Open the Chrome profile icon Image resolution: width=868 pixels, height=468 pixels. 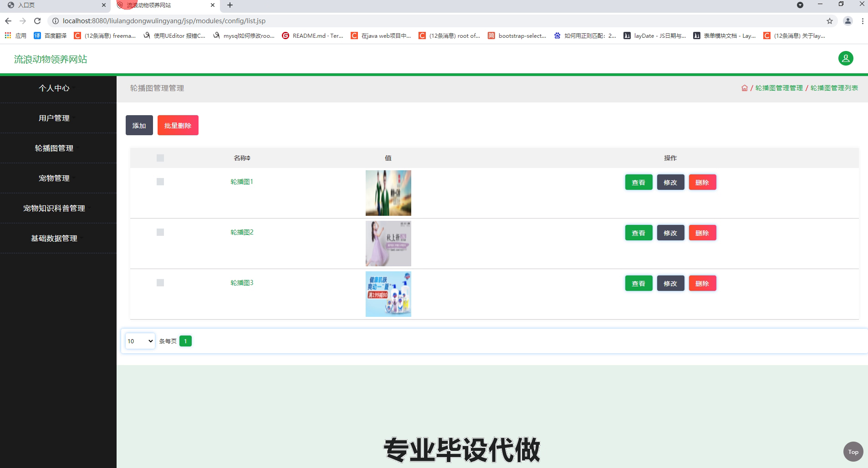pyautogui.click(x=848, y=21)
